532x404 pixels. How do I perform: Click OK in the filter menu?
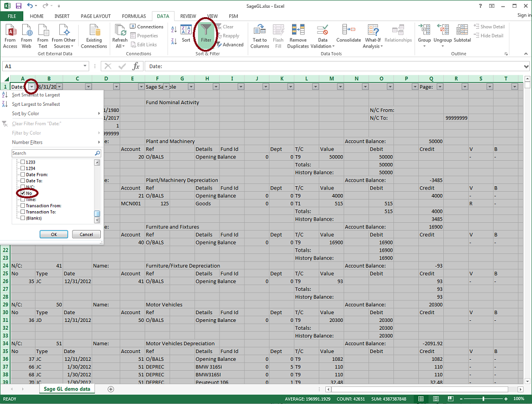54,234
